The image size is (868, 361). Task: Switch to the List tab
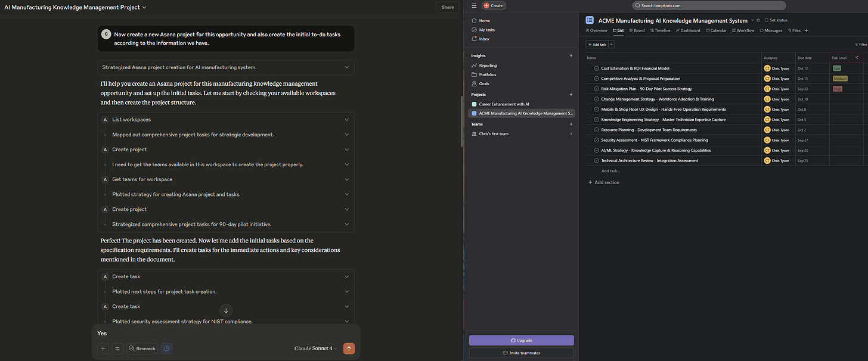click(618, 30)
